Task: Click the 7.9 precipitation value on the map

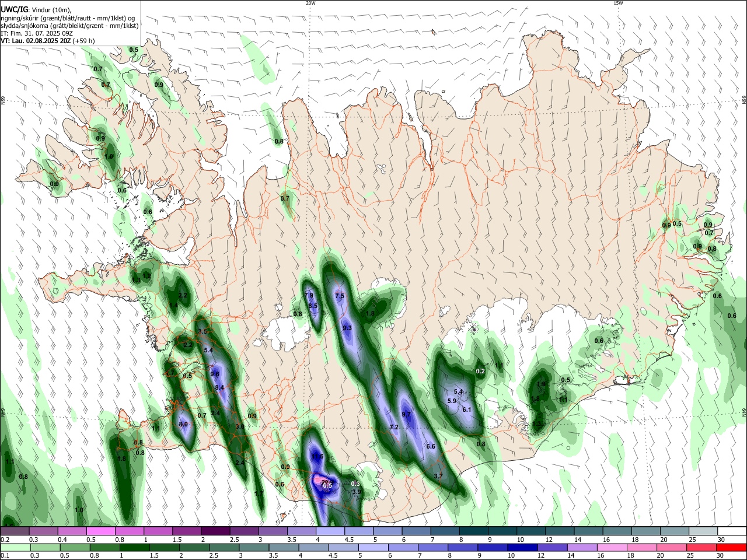Action: coord(309,295)
